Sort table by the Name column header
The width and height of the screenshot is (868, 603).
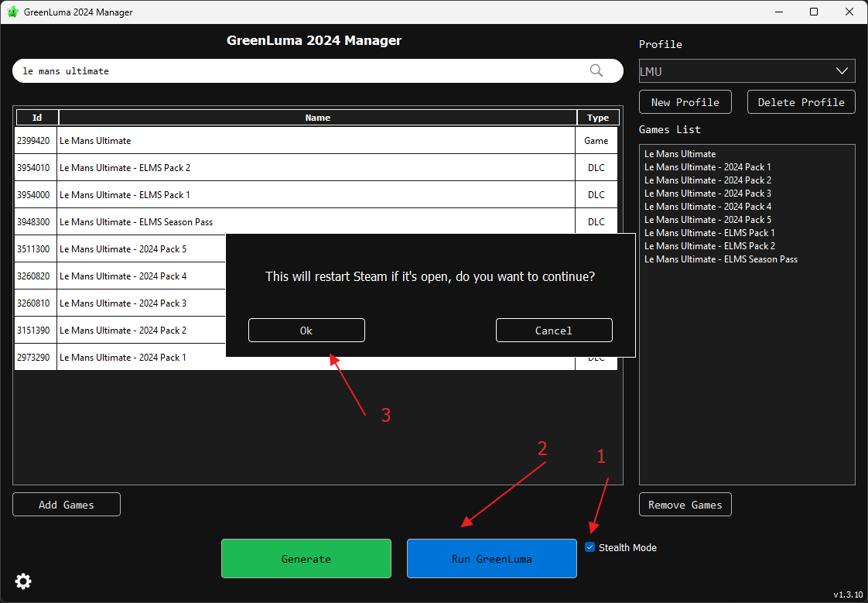click(317, 118)
